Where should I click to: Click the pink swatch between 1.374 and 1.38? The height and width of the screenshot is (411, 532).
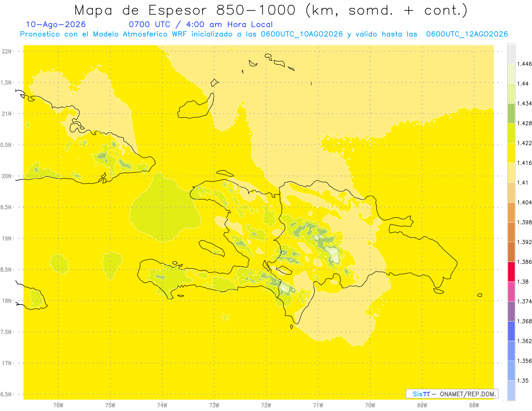coord(511,291)
